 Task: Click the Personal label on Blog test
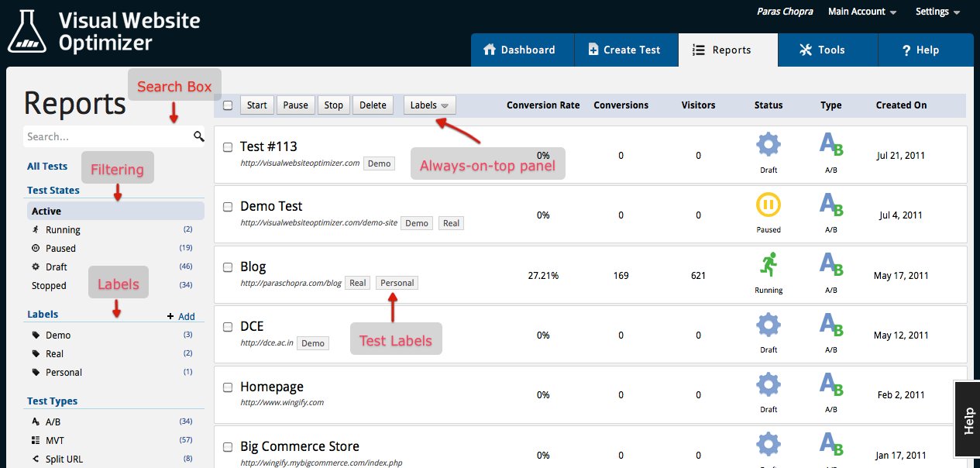[x=397, y=283]
